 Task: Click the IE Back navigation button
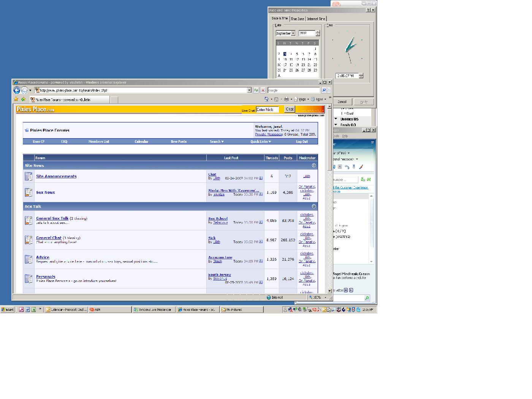(17, 90)
